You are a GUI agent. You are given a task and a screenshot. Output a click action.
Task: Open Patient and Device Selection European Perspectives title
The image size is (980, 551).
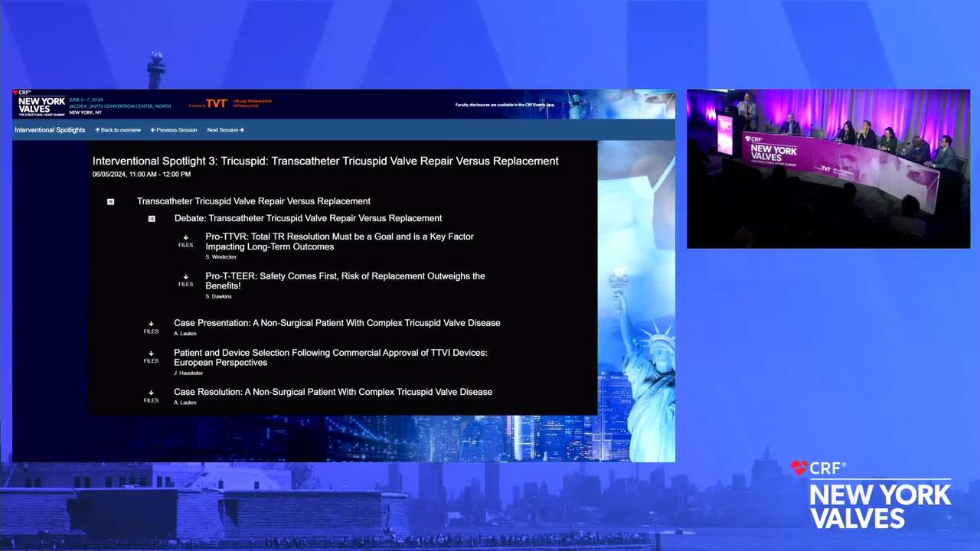[x=331, y=357]
